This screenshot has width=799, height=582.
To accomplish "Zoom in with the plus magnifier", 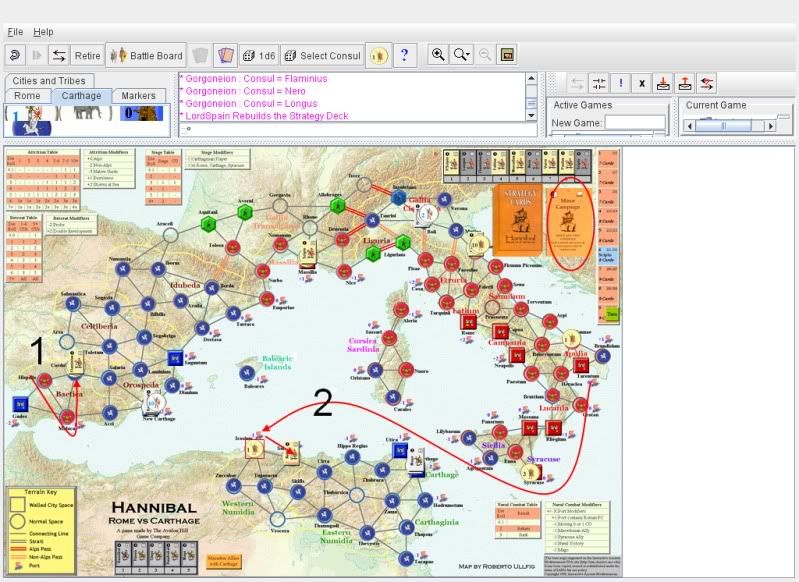I will (438, 55).
